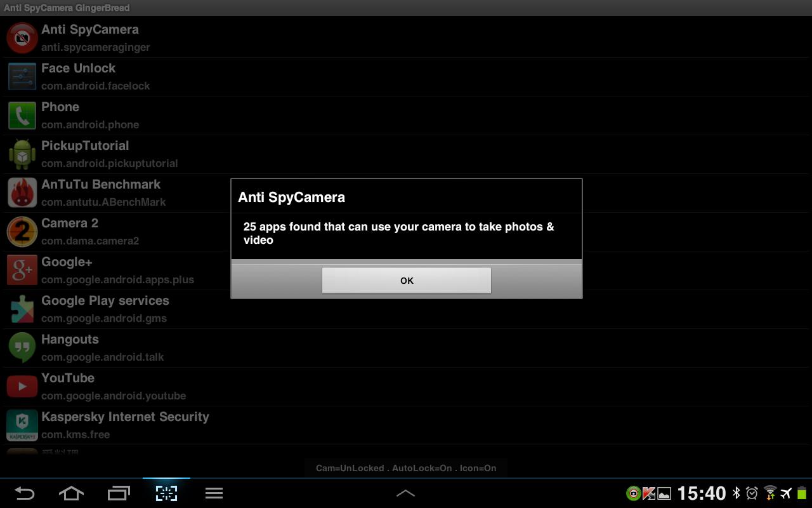Tap the screenshot capture button

click(166, 493)
